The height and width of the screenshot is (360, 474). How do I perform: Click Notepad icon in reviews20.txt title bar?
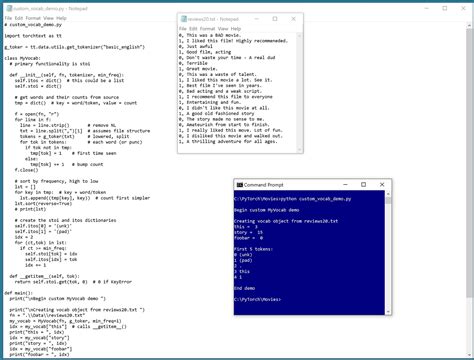(x=184, y=19)
